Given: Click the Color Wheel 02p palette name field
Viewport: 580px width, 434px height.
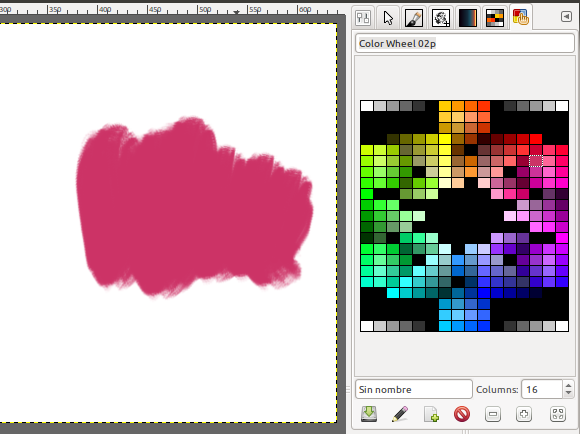Looking at the screenshot, I should tap(465, 43).
